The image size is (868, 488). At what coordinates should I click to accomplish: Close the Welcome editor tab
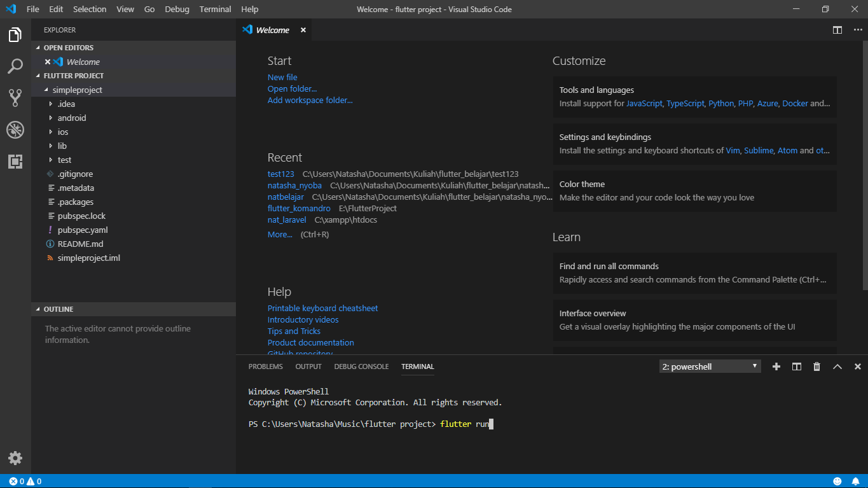303,30
